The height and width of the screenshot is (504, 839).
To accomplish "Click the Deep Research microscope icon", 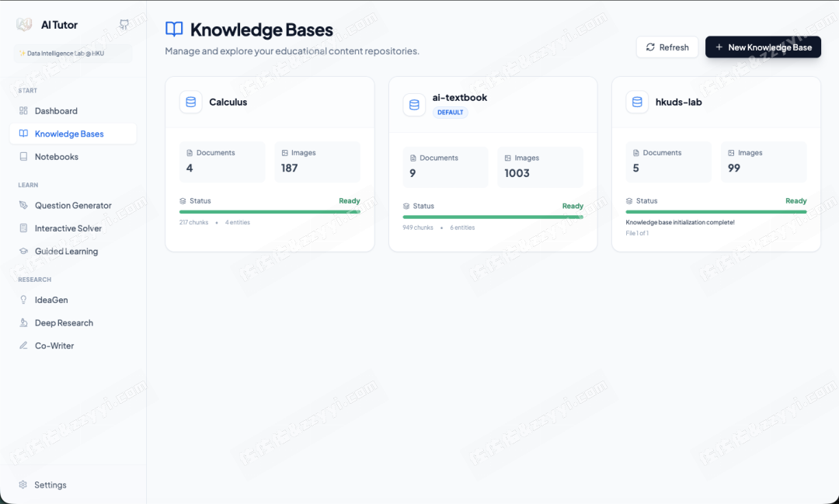I will pos(23,322).
